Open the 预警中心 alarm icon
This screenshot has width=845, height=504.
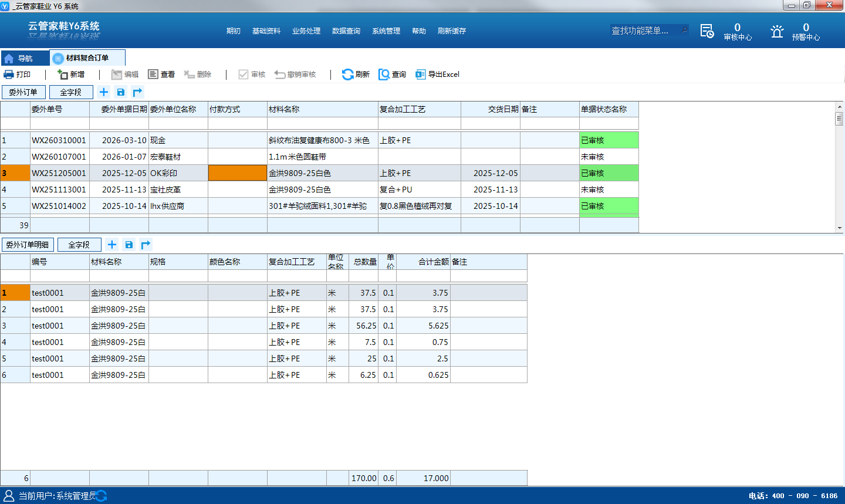(x=777, y=31)
